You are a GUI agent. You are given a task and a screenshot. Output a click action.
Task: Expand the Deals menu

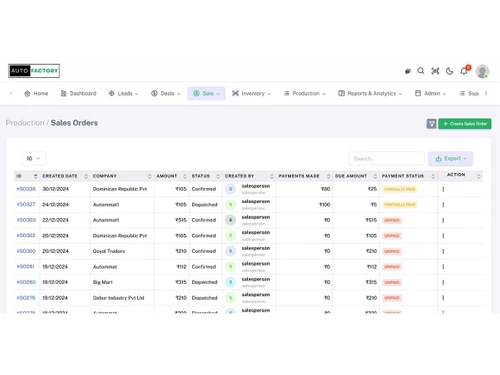(166, 93)
